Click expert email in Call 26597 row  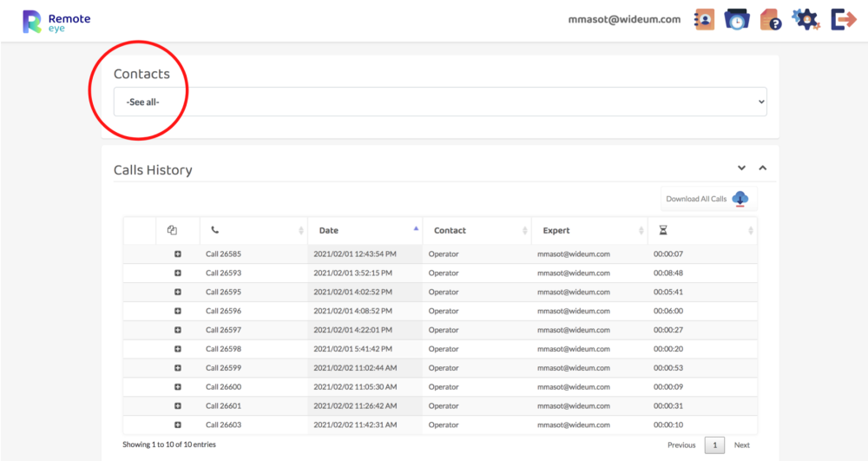point(574,330)
